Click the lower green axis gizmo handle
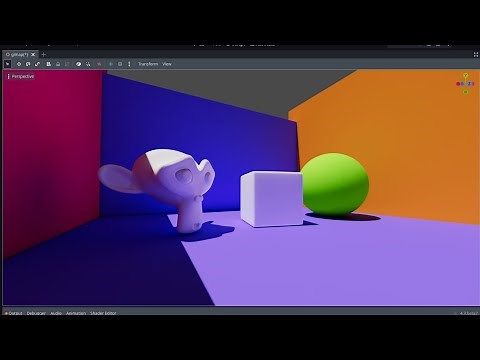 tap(466, 92)
